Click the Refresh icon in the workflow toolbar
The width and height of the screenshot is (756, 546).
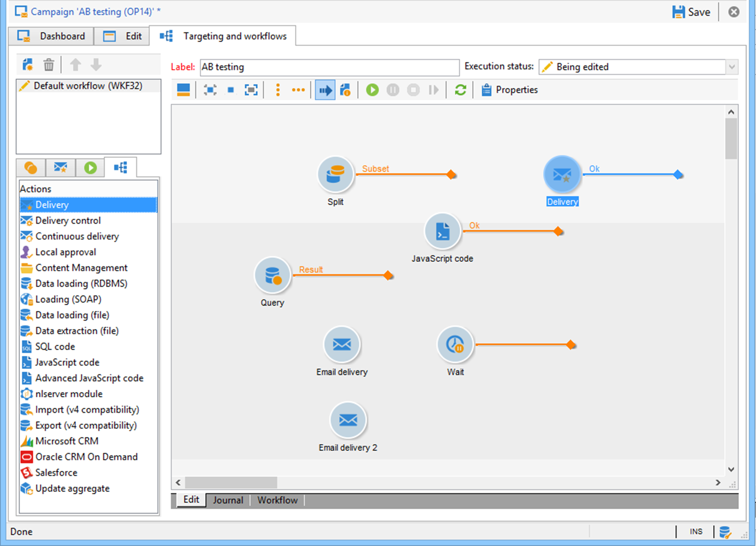460,90
